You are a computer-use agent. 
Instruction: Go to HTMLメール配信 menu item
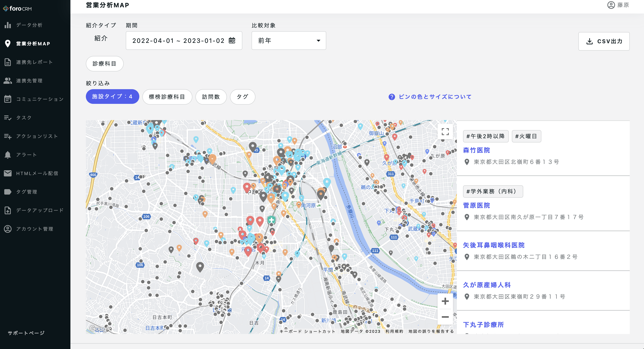37,173
